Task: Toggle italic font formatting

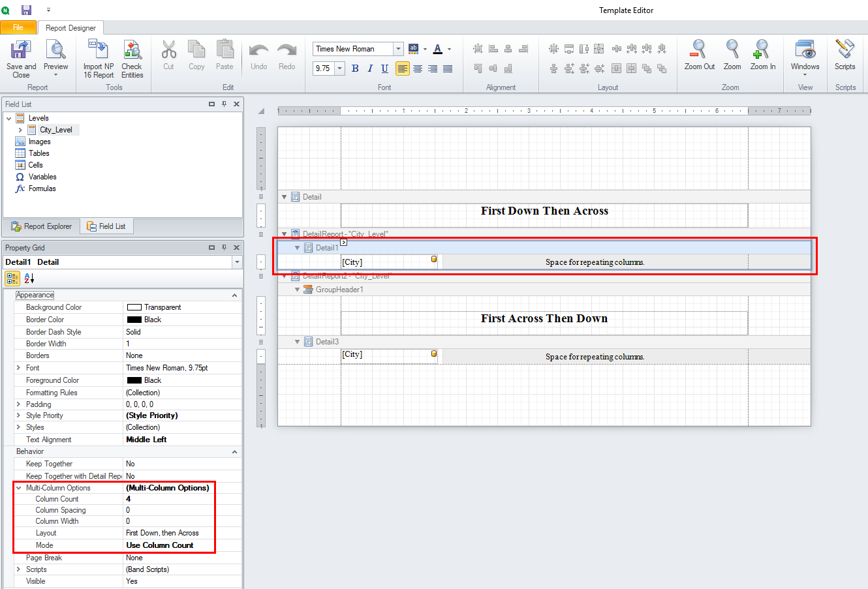Action: coord(370,68)
